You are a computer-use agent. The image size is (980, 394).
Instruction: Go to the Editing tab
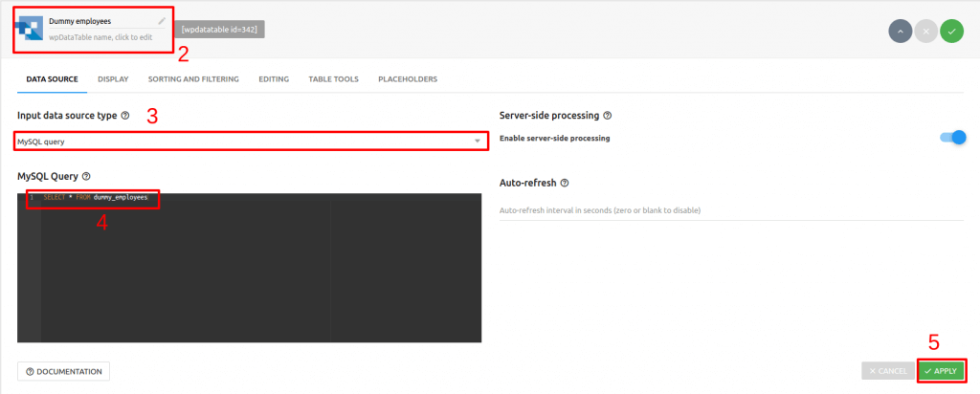click(274, 79)
